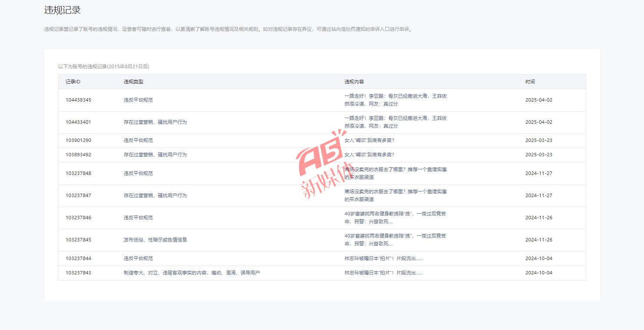Click the date in record 103237843's row
Image resolution: width=644 pixels, height=330 pixels.
pos(538,273)
